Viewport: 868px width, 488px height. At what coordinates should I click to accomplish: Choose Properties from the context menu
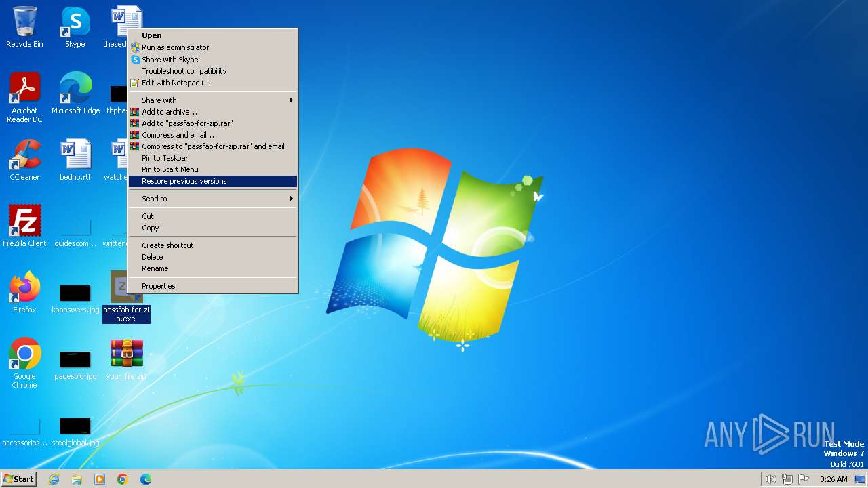213,286
